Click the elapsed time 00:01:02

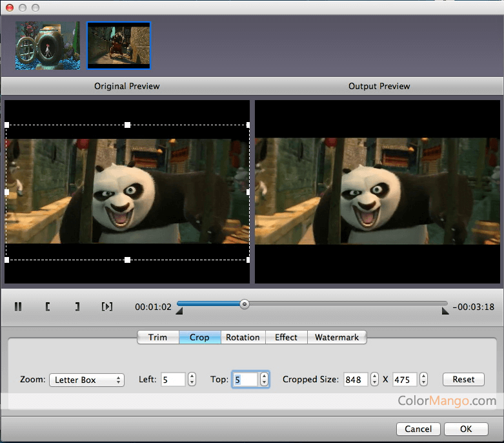[x=154, y=307]
